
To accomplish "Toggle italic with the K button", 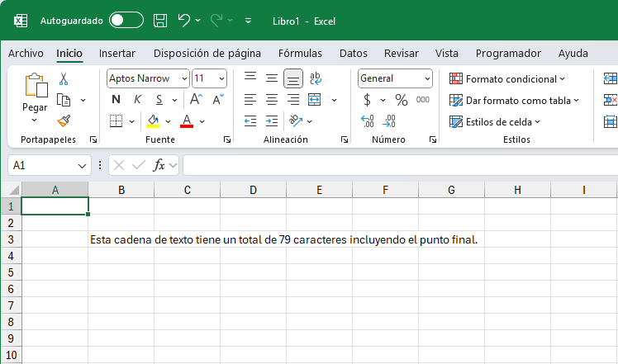I will tap(137, 99).
